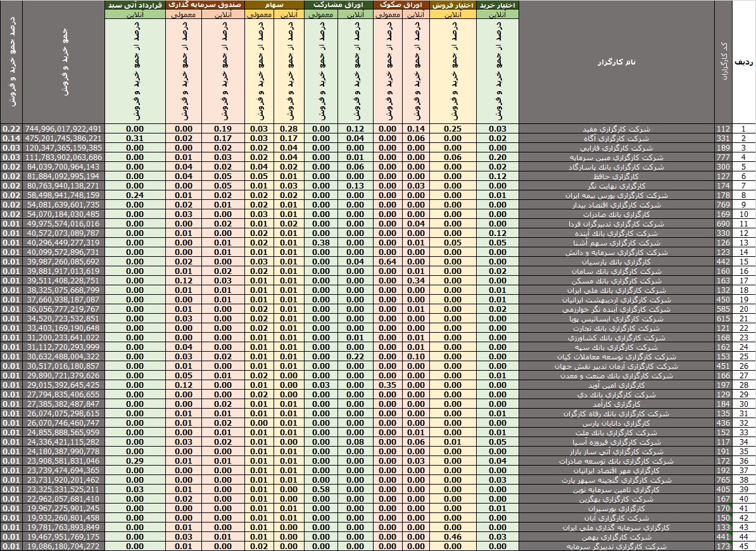Click the صندوق سرمایه گذاری group header
Viewport: 756px width, 551px height.
(x=205, y=5)
